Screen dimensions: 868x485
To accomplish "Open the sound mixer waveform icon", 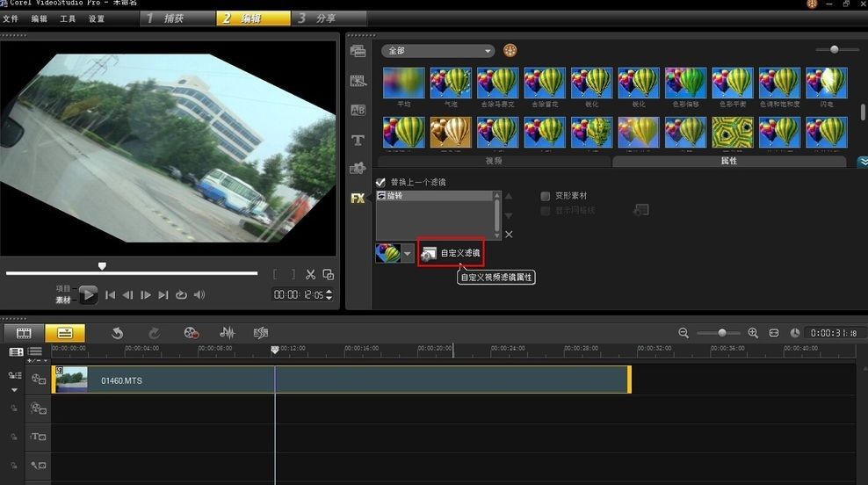I will tap(227, 333).
